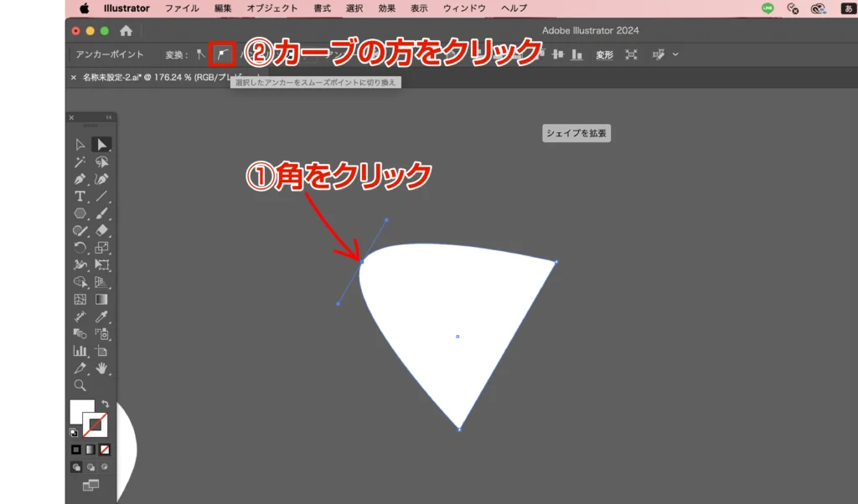Switch paint mode to Gradient

(x=90, y=450)
